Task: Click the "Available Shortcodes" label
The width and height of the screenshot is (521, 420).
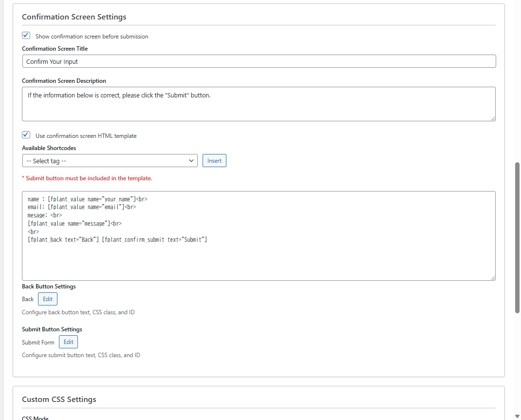Action: pos(49,148)
